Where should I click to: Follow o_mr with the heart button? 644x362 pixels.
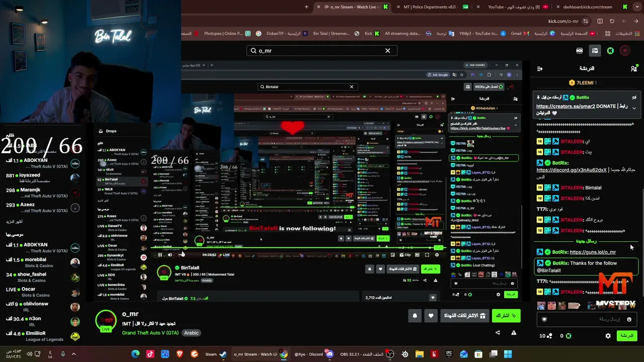pos(431,316)
